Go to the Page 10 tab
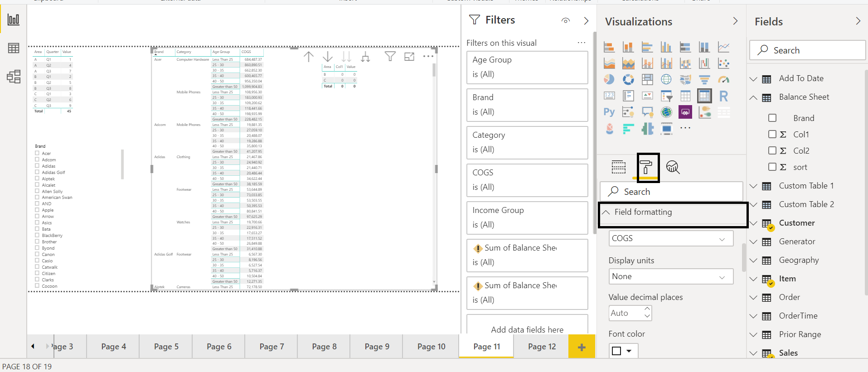This screenshot has width=868, height=372. [431, 347]
